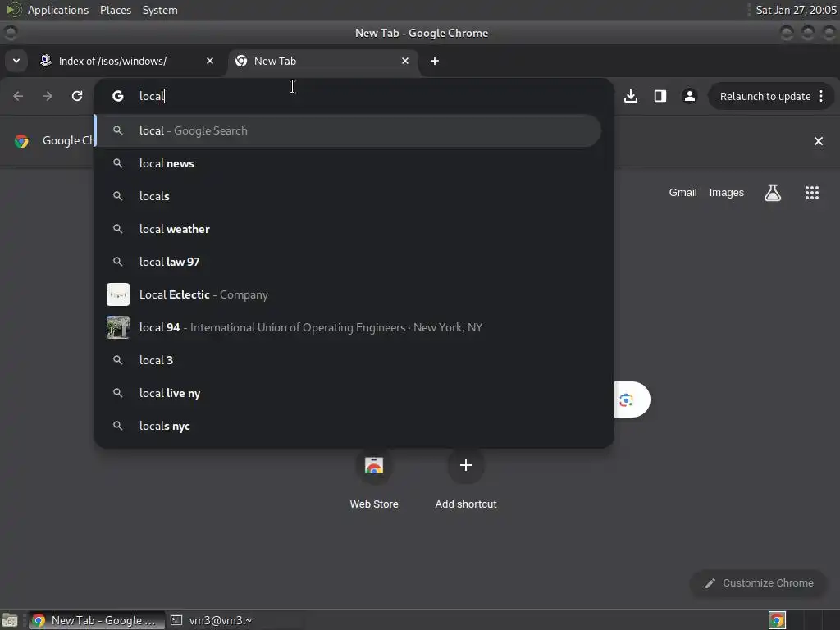This screenshot has width=840, height=630.
Task: Pick the 'local weather' suggestion
Action: coord(348,229)
